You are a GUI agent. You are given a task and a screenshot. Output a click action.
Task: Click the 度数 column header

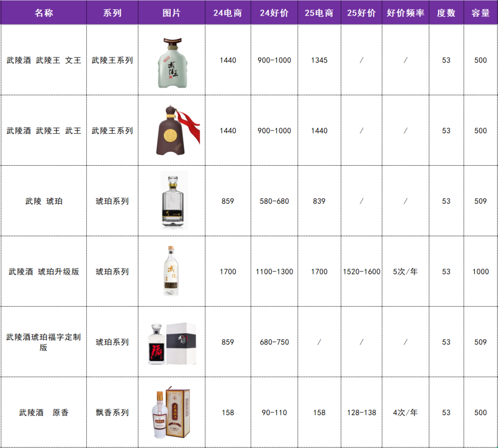point(446,13)
